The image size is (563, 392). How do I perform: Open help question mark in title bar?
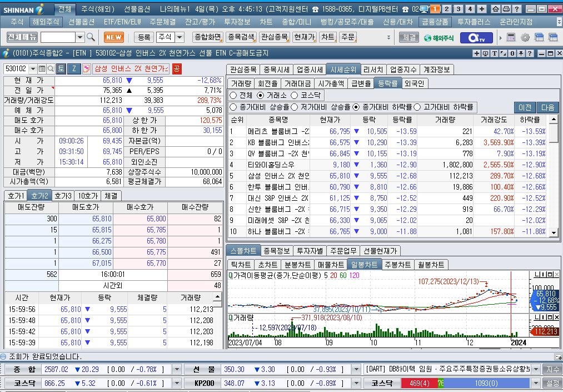coord(517,9)
